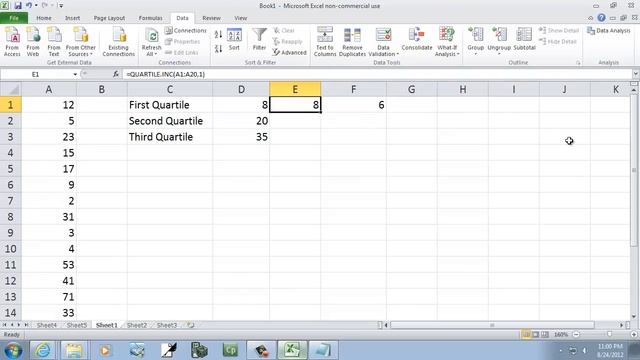640x360 pixels.
Task: Select cell F1 containing 6
Action: pyautogui.click(x=353, y=105)
